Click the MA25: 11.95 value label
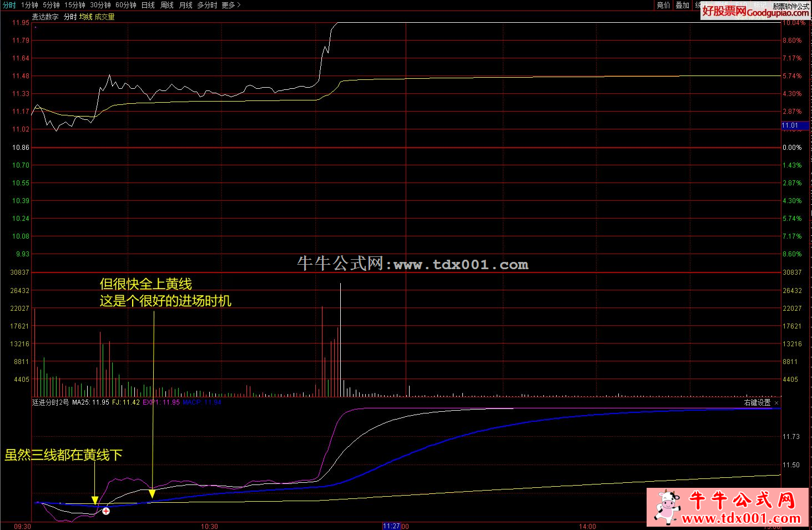812x530 pixels. point(90,402)
